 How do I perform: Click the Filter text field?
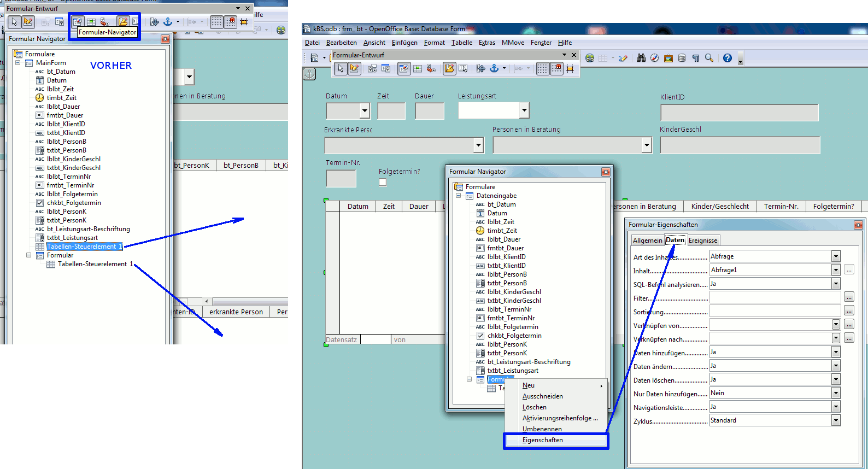coord(775,297)
